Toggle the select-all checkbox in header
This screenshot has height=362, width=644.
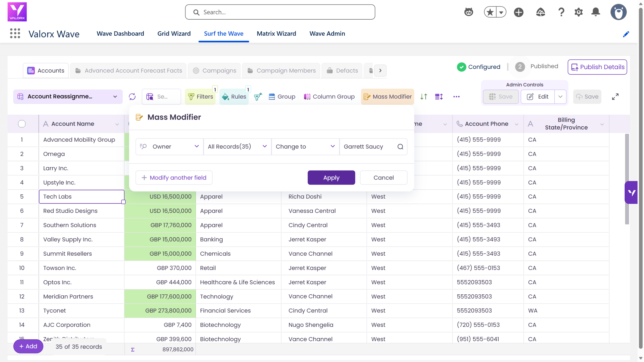point(22,124)
